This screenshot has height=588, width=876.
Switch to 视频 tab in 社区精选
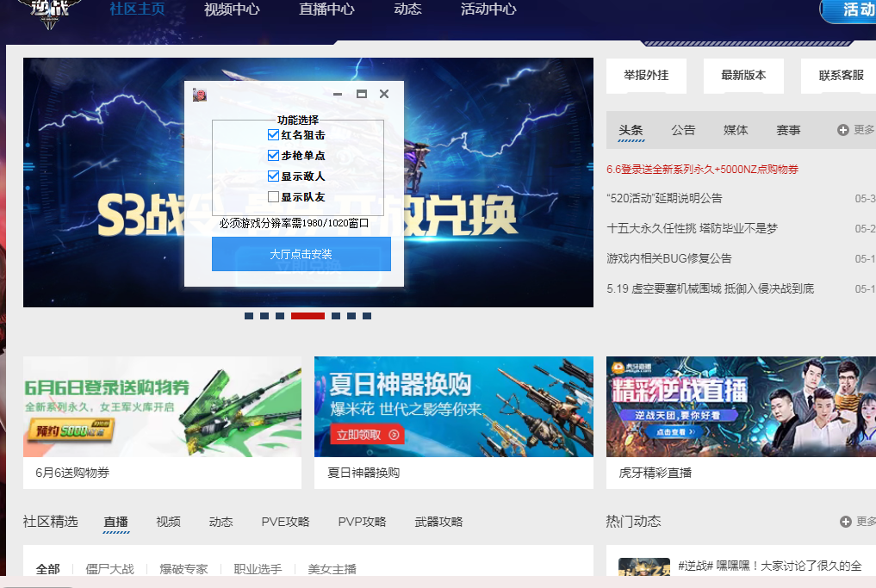click(x=168, y=522)
